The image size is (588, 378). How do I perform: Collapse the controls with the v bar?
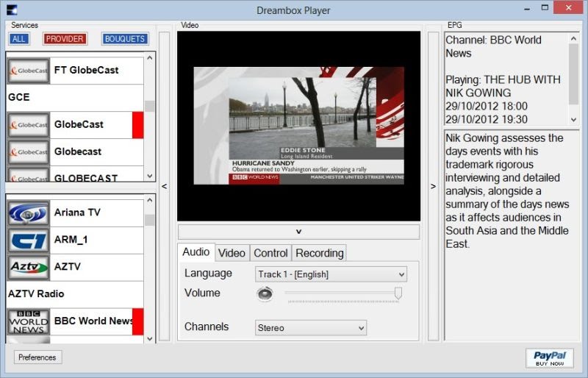pyautogui.click(x=299, y=232)
